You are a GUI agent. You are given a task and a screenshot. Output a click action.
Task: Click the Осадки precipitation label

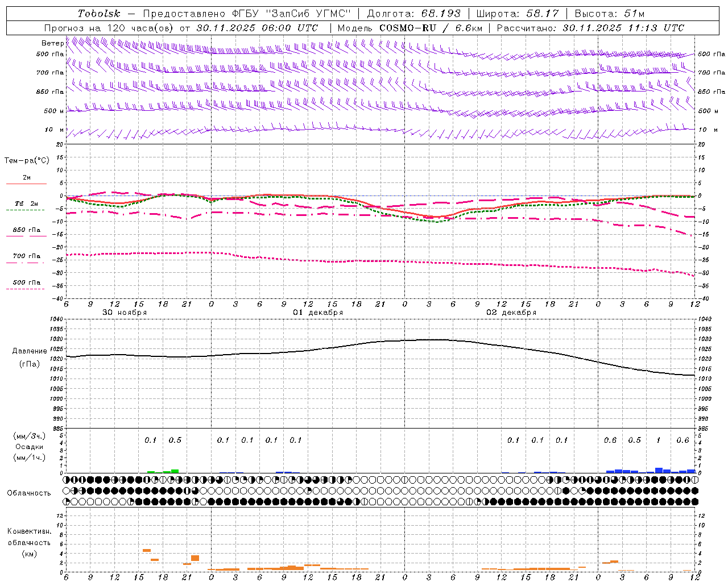click(30, 447)
